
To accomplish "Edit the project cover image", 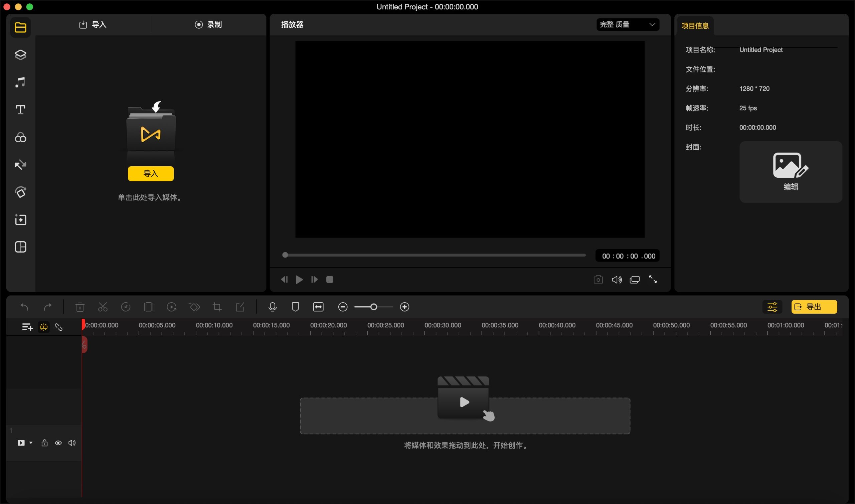I will (791, 172).
